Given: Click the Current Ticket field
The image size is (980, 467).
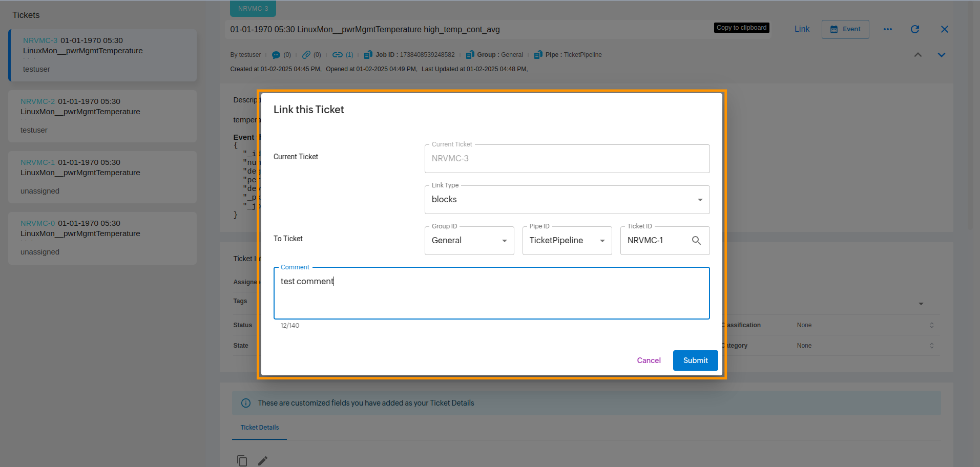Looking at the screenshot, I should (567, 159).
